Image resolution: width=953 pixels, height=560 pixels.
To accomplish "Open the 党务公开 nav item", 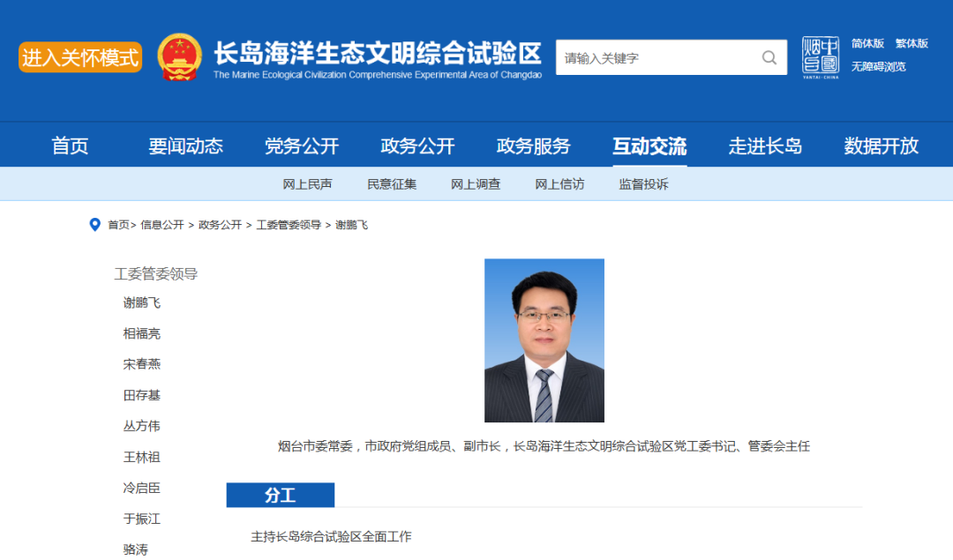I will coord(302,146).
